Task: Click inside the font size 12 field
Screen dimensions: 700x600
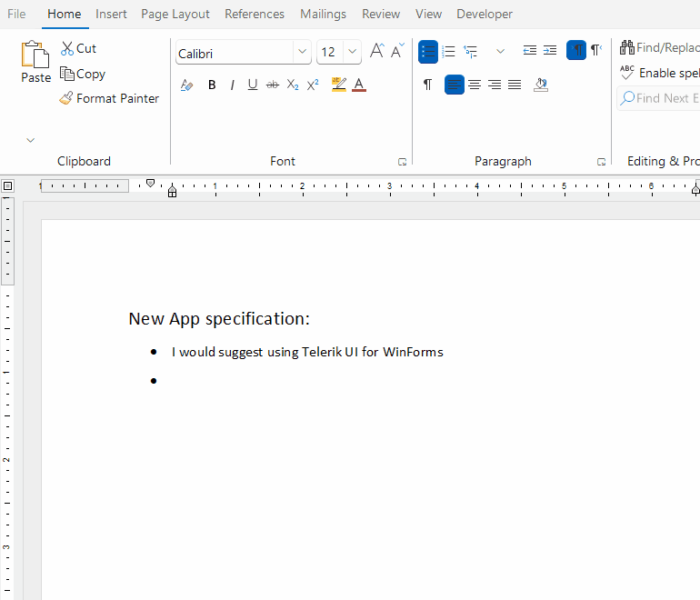Action: (330, 52)
